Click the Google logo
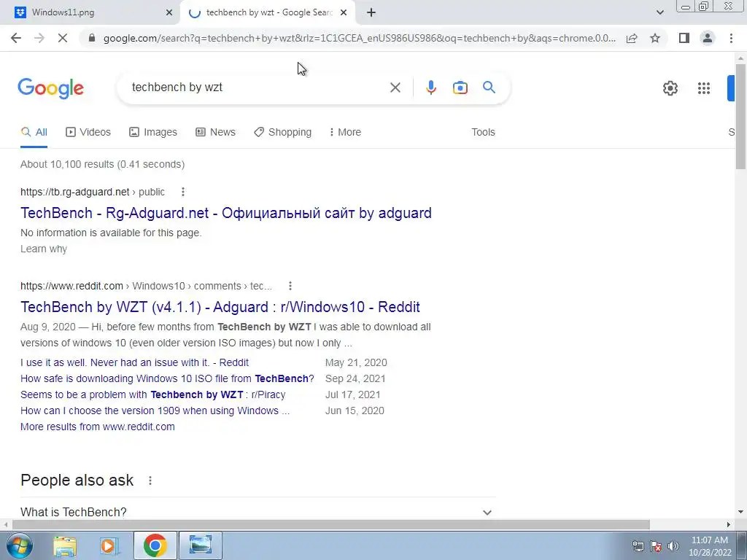This screenshot has height=560, width=747. point(50,88)
